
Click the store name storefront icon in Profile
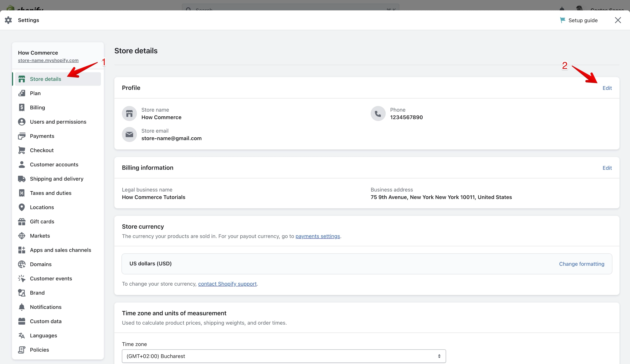129,114
